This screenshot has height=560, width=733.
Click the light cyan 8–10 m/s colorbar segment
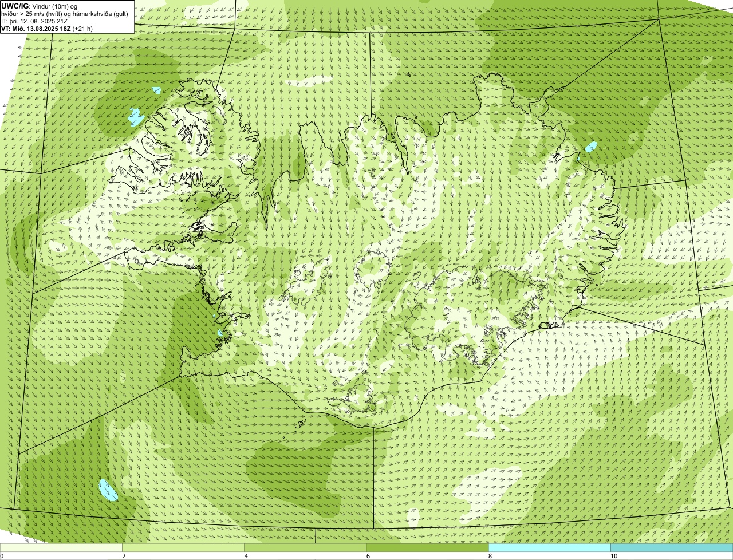550,547
